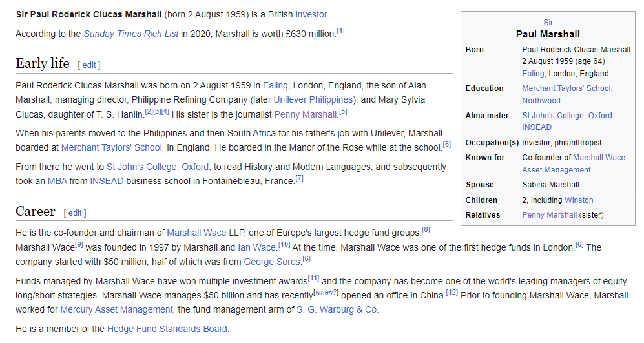
Task: Select 'Sabina Marshall' spouse value
Action: coord(550,185)
